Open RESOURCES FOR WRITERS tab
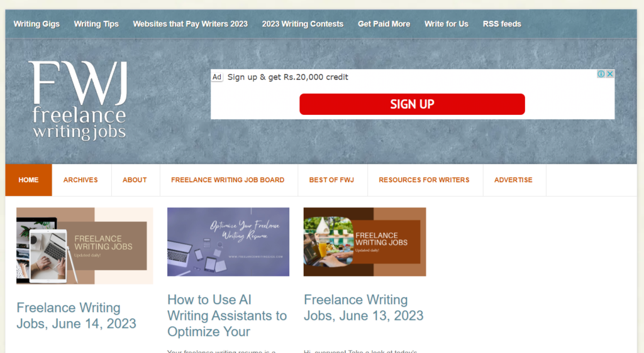644x353 pixels. (x=424, y=180)
